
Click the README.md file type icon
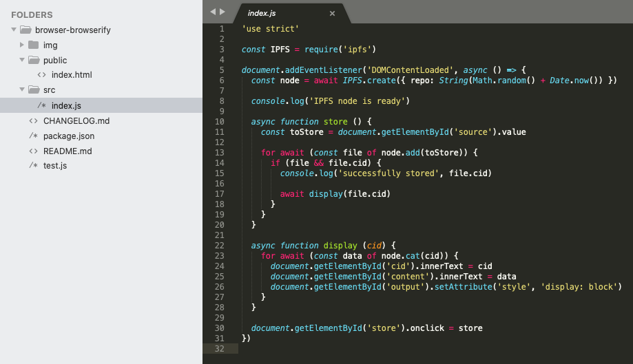point(34,151)
